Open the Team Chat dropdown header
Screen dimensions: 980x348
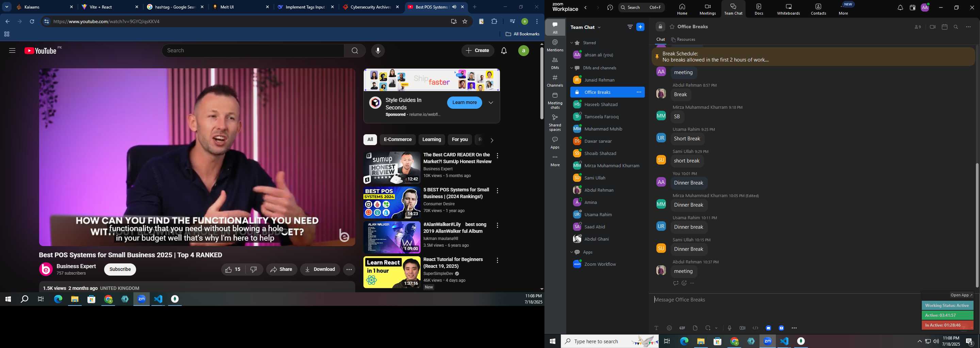pyautogui.click(x=586, y=27)
